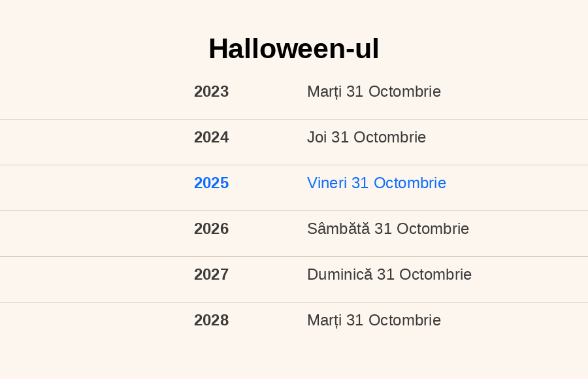Click the word Duminică in the 2027 row
The height and width of the screenshot is (379, 588).
[x=340, y=274]
